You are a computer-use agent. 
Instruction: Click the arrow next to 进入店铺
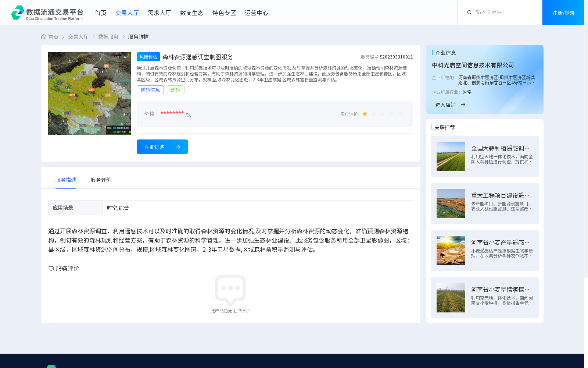pos(463,105)
